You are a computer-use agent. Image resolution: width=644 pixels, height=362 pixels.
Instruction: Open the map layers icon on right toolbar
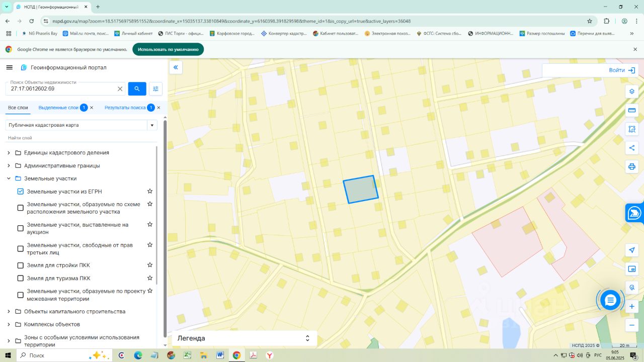632,92
